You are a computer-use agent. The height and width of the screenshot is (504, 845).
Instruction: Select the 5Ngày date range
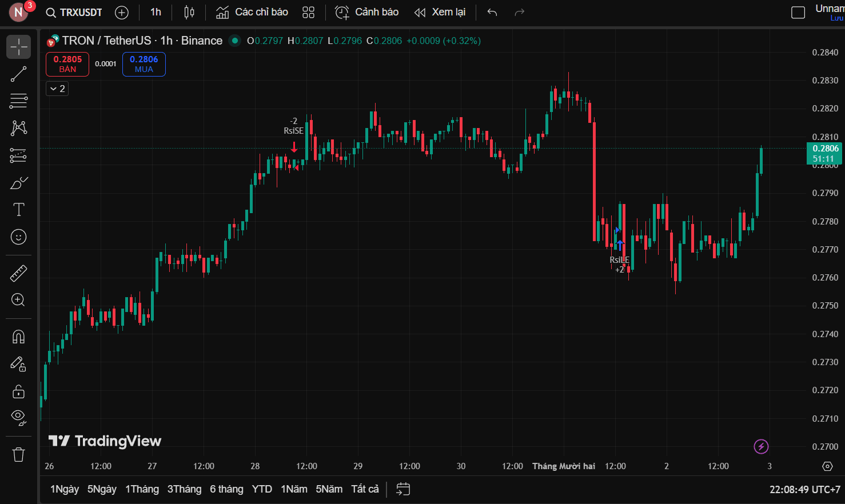tap(102, 489)
